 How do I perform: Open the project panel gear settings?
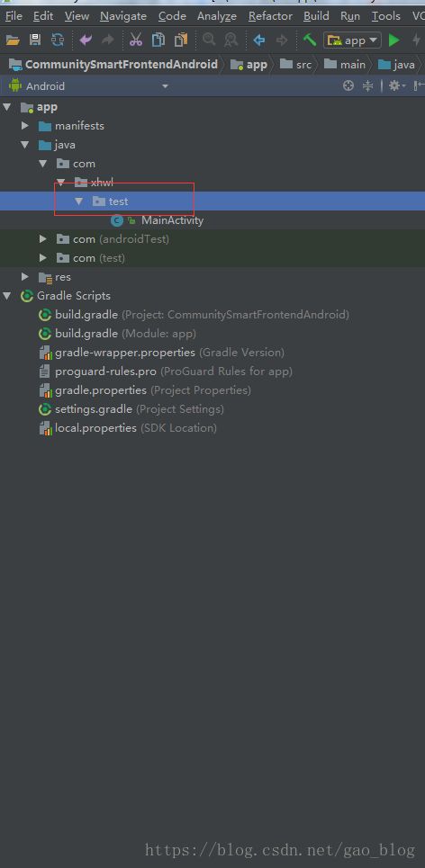coord(397,85)
